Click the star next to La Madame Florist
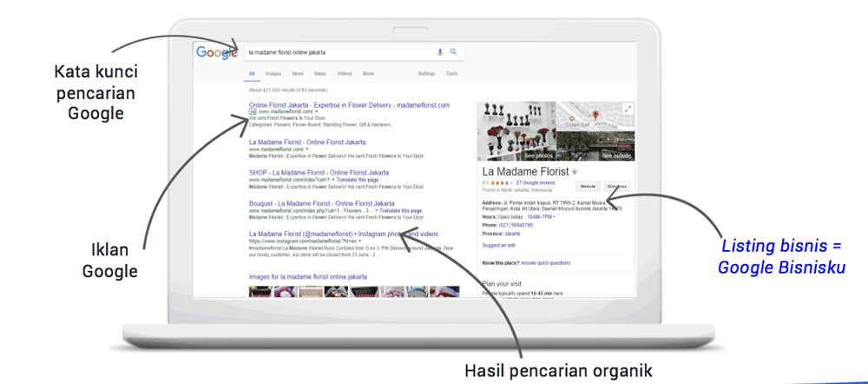The width and height of the screenshot is (868, 384). coord(575,172)
